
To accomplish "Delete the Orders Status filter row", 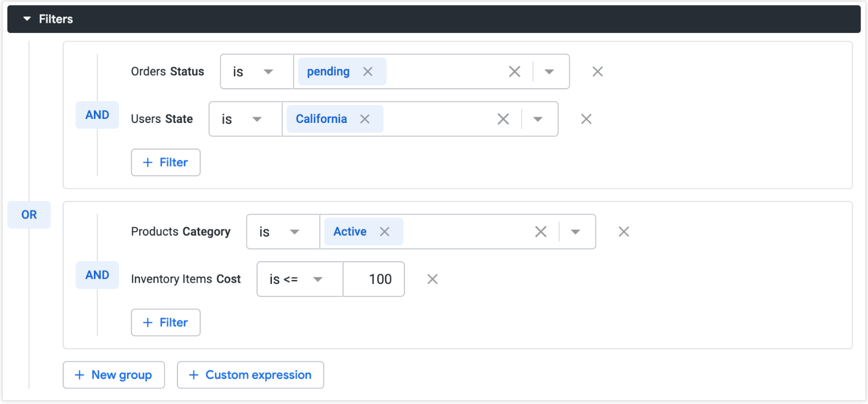I will (x=597, y=71).
